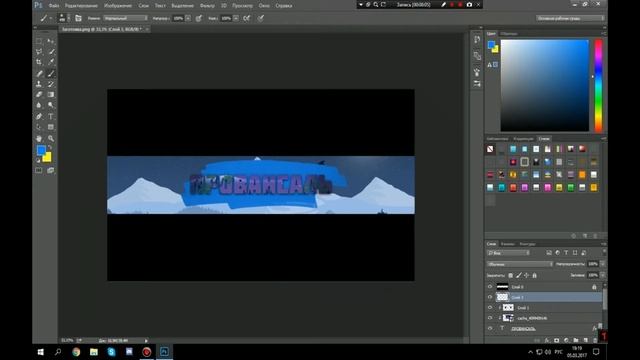Select the Pen tool
Image resolution: width=640 pixels, height=360 pixels.
click(x=39, y=116)
